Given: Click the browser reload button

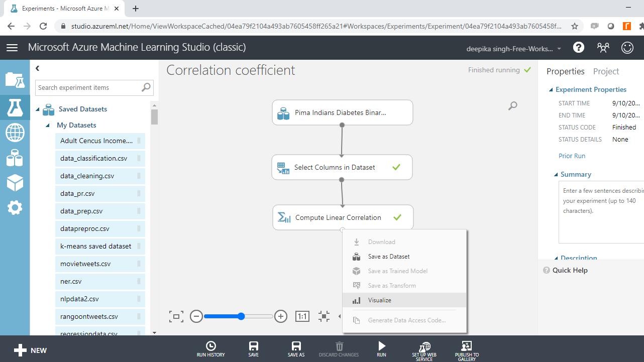Looking at the screenshot, I should 43,26.
